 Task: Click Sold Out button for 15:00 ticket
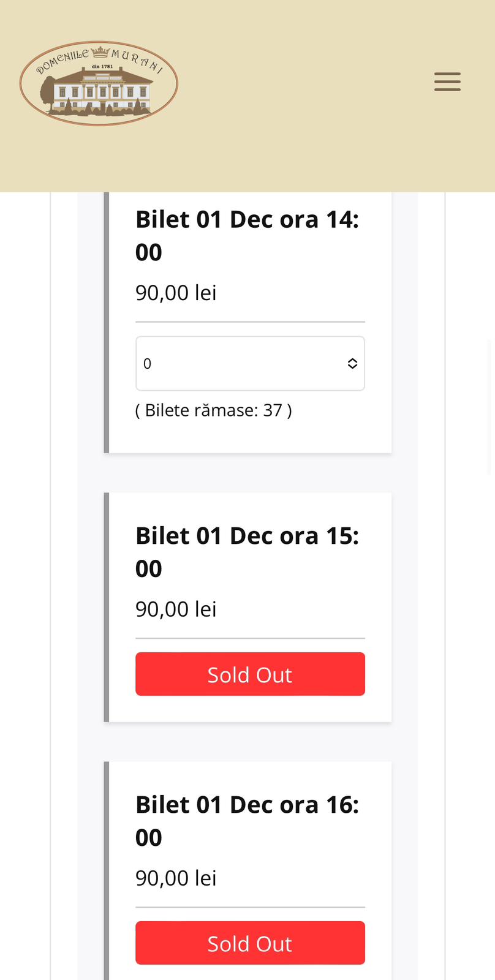click(x=250, y=674)
